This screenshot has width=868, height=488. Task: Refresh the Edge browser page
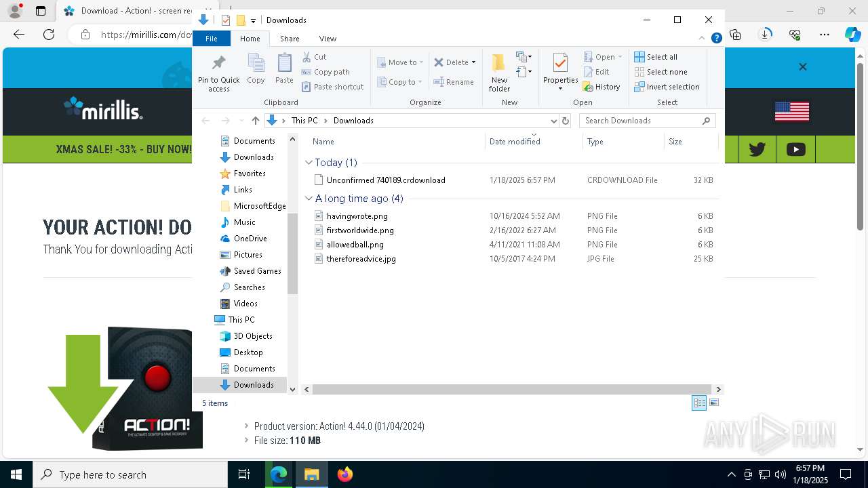tap(49, 35)
